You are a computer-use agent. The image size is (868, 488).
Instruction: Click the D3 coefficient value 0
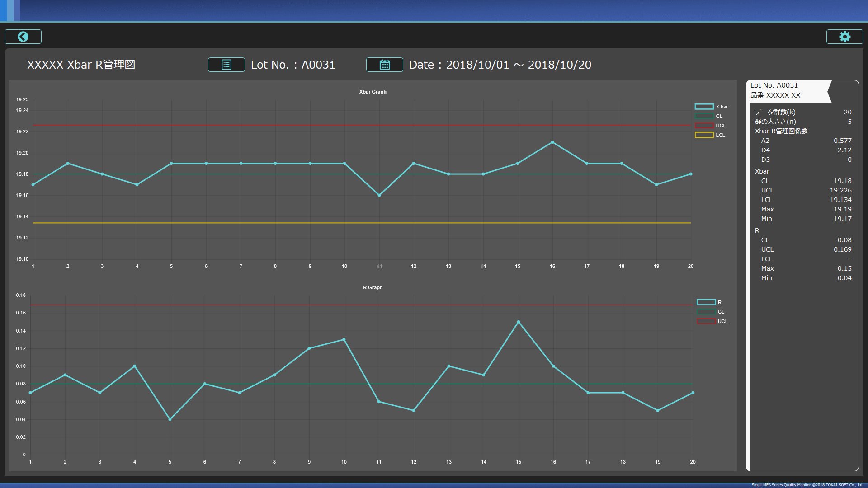tap(849, 160)
